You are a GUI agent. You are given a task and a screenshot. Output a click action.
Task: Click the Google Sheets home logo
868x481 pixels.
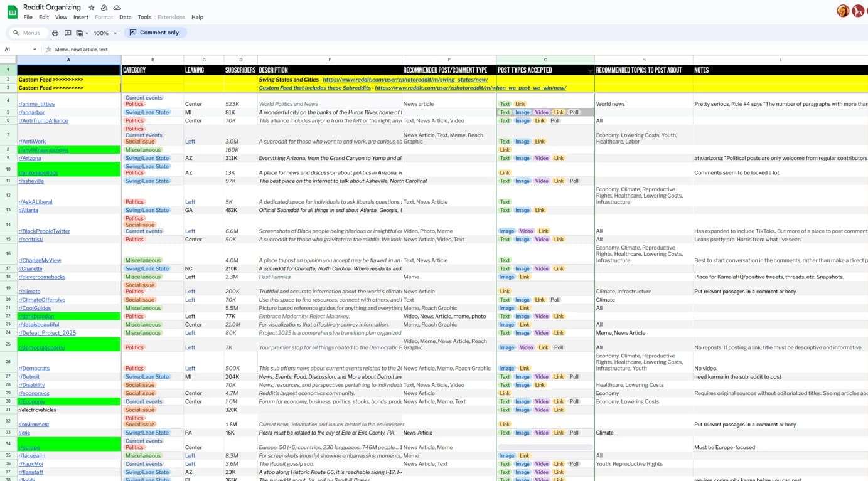(x=12, y=12)
